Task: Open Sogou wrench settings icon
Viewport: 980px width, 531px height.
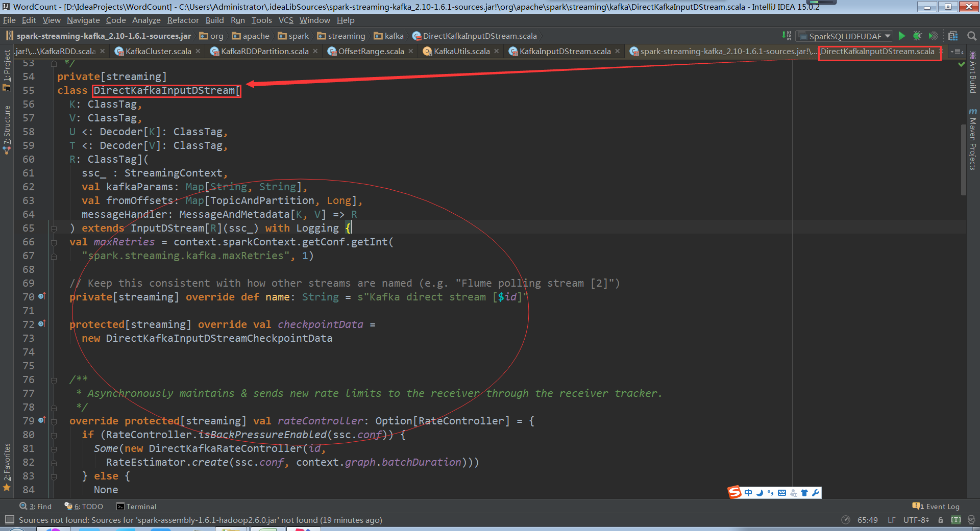Action: 815,493
